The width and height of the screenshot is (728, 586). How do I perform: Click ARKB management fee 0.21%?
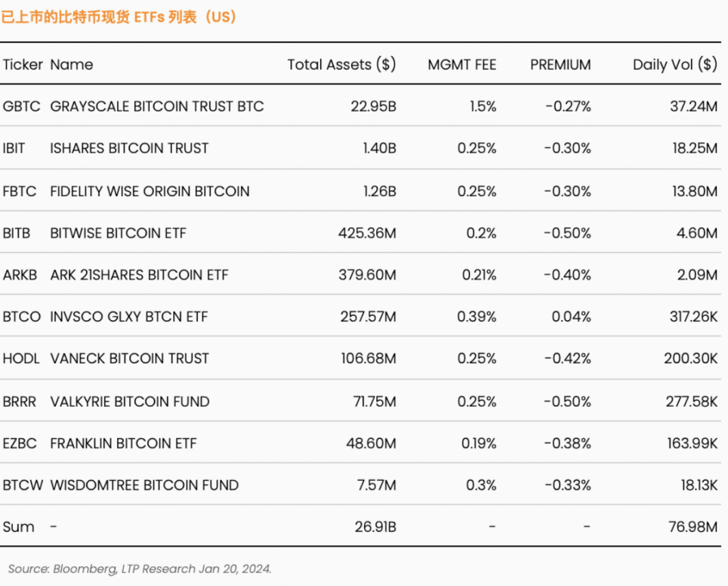point(479,275)
